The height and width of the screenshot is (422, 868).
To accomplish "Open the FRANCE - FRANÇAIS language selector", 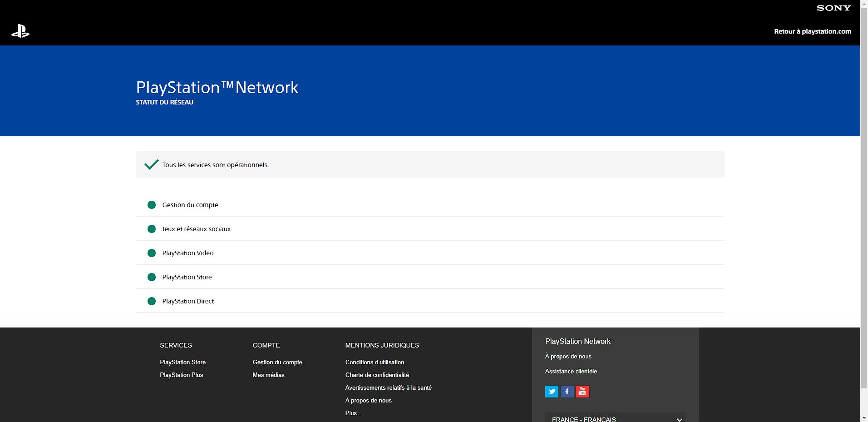I will click(x=615, y=419).
